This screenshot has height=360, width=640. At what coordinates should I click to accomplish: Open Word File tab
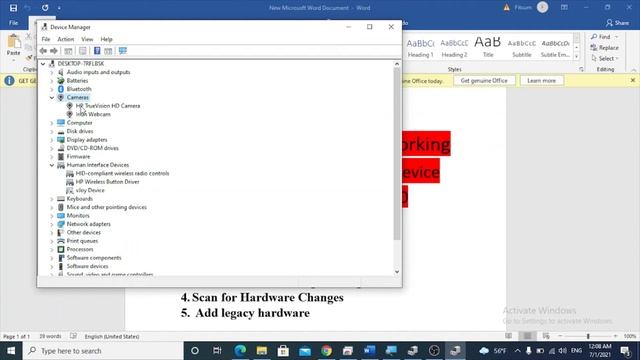pos(13,23)
